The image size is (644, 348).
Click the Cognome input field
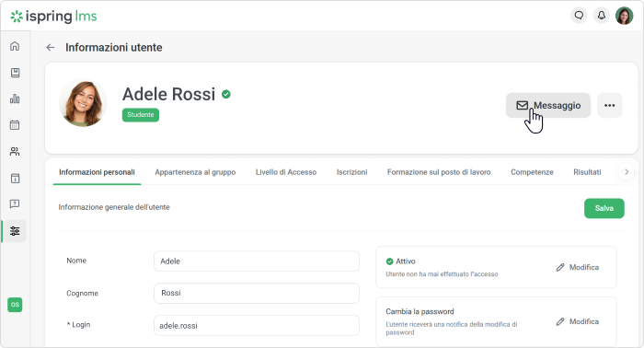(x=257, y=294)
